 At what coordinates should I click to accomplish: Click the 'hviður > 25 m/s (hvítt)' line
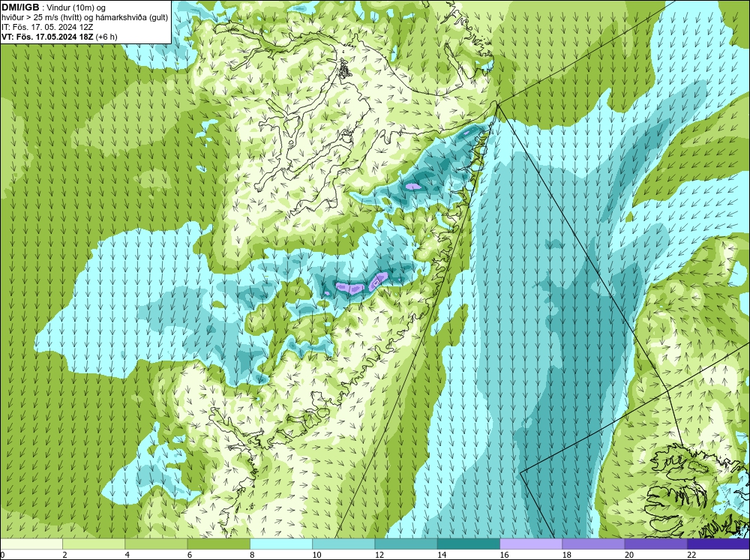tap(41, 17)
